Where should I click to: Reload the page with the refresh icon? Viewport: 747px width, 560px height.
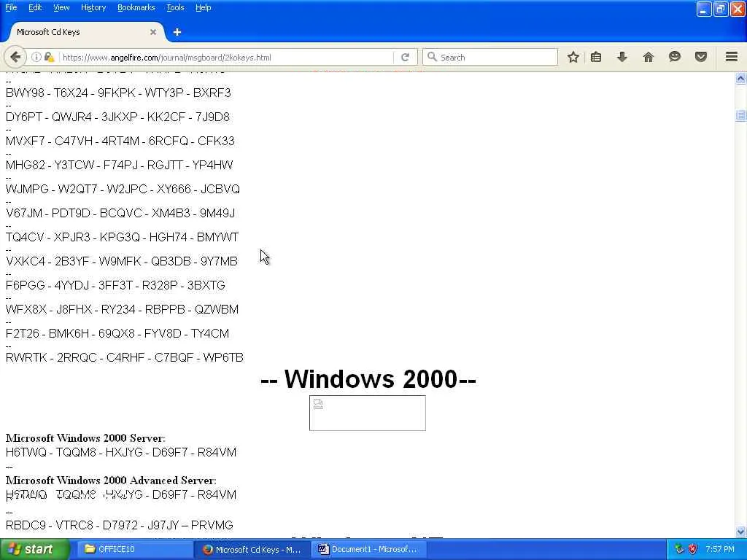[406, 57]
